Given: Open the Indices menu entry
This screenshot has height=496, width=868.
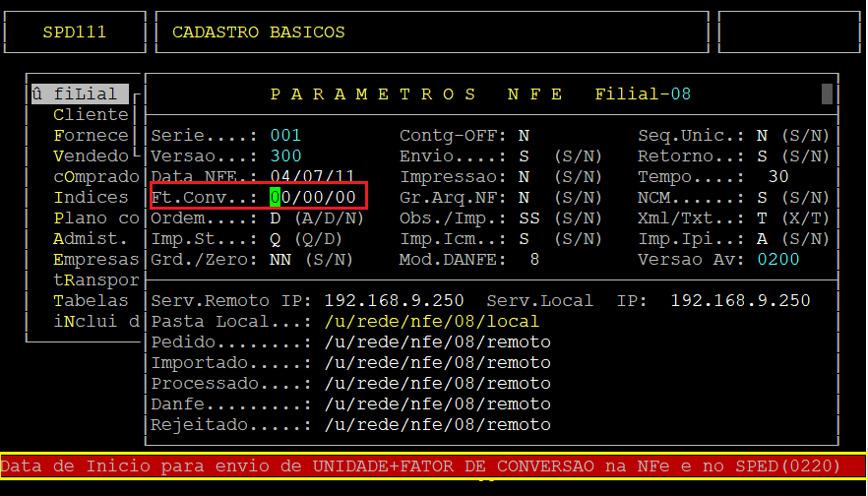Looking at the screenshot, I should (x=91, y=198).
